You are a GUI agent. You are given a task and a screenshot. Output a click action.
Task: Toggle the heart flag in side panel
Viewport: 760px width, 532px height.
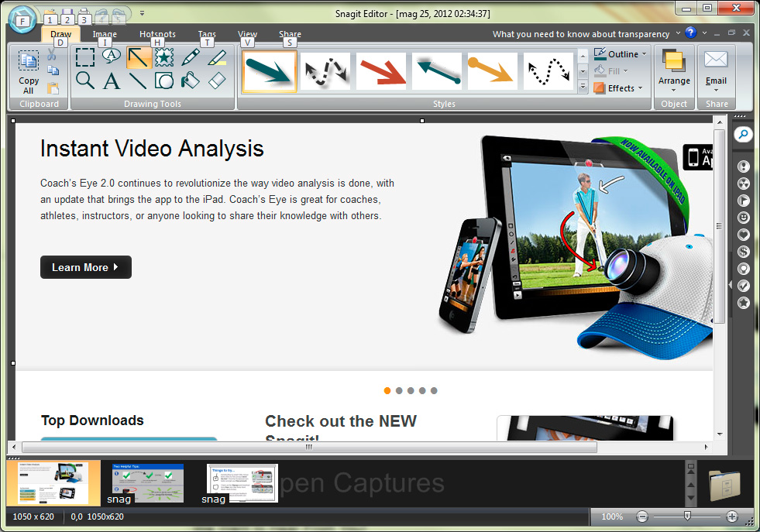pos(743,235)
